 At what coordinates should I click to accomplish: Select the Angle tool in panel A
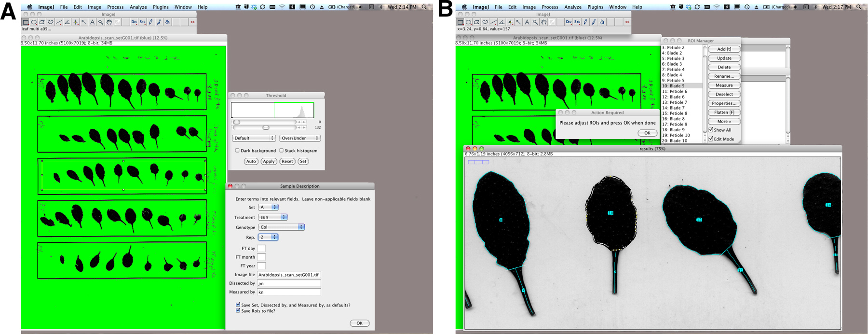pyautogui.click(x=67, y=22)
